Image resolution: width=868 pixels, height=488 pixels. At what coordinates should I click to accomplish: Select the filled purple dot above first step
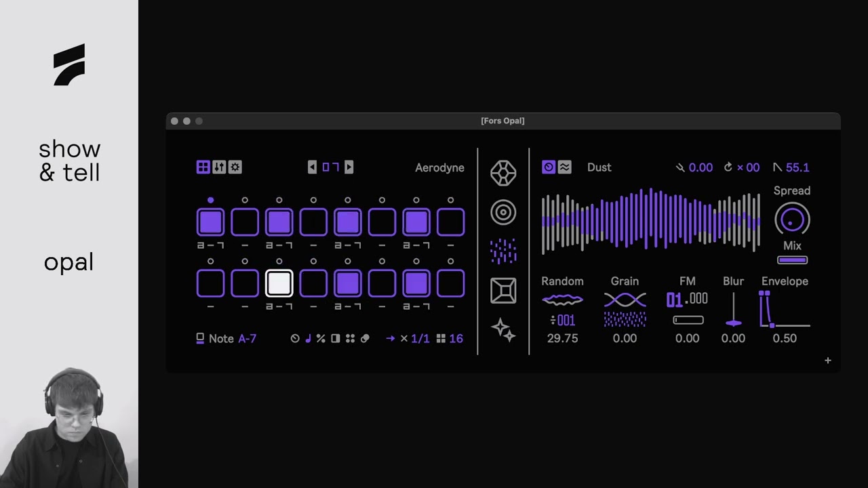[x=210, y=200]
